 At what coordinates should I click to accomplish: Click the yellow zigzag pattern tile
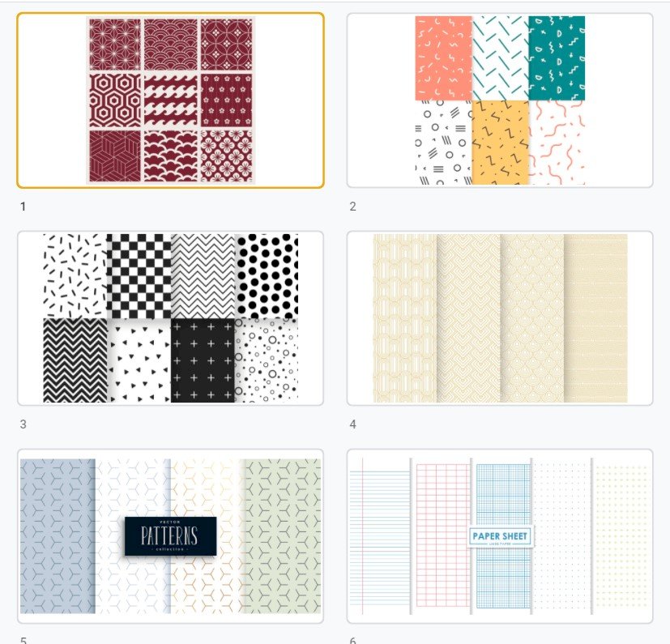click(501, 143)
